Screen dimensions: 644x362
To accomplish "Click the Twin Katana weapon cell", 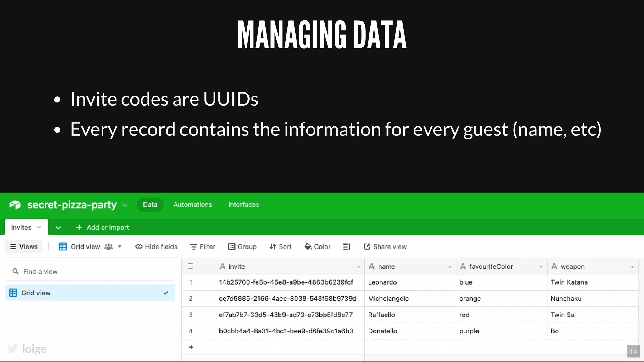I will [x=593, y=282].
